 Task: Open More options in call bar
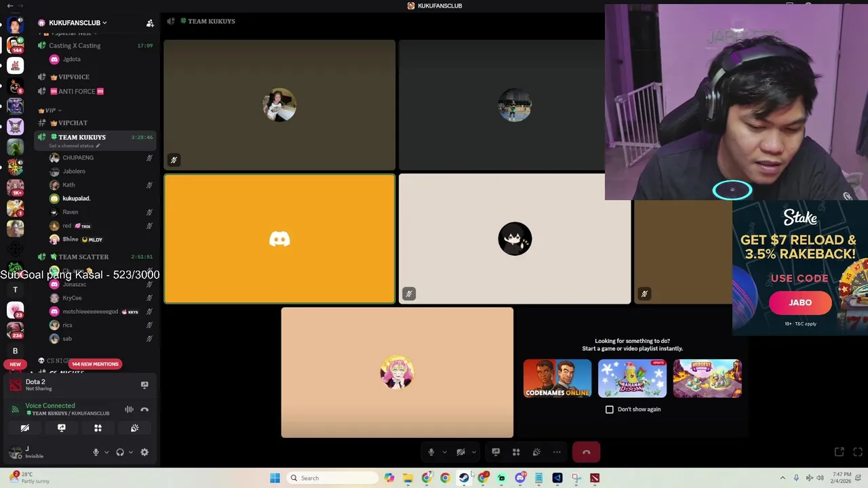(557, 452)
